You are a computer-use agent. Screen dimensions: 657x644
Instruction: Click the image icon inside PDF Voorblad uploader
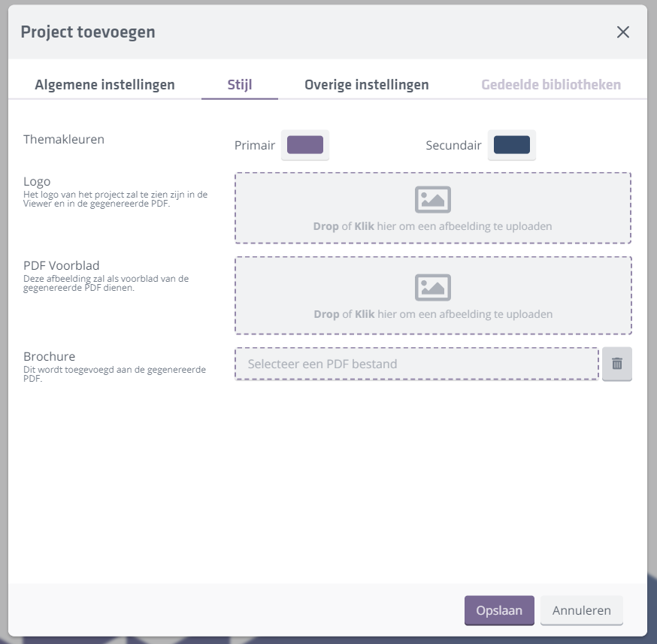pos(434,286)
